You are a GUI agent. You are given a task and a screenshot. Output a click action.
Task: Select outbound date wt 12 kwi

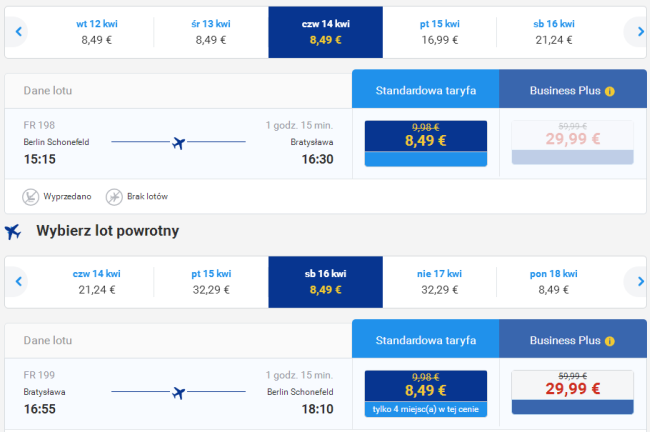(97, 32)
